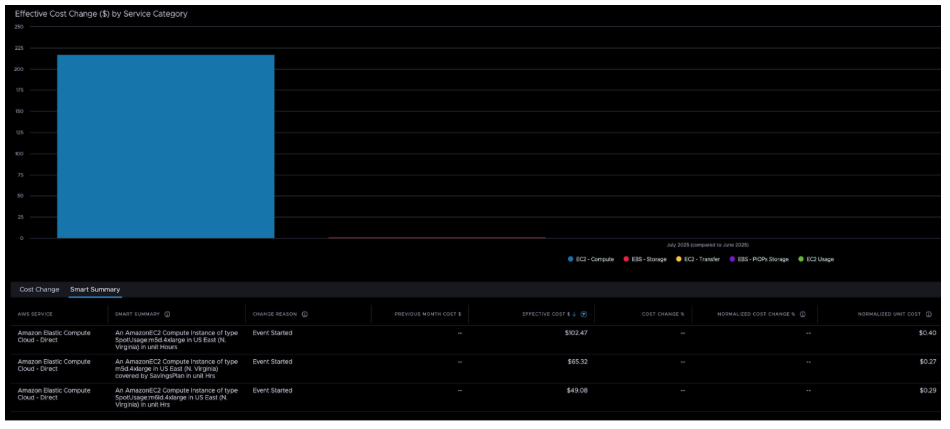Click the thin red EBS - Storage bar
Viewport: 950px width, 429px height.
click(437, 238)
